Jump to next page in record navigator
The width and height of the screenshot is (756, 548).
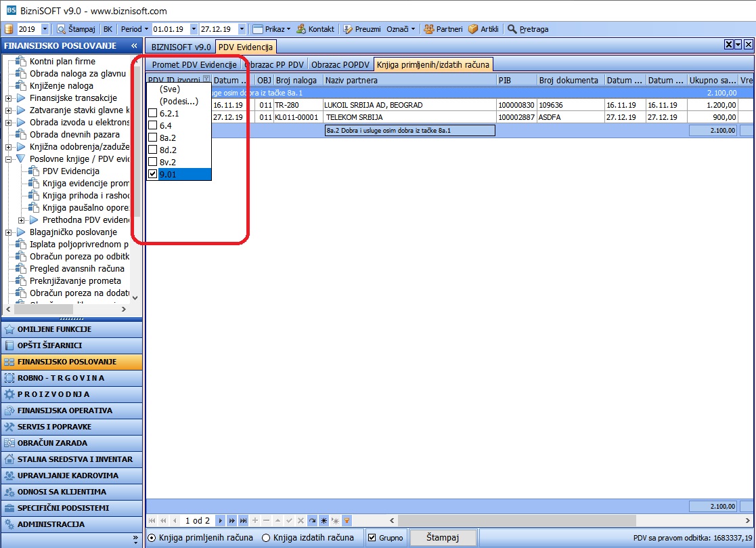pos(232,520)
